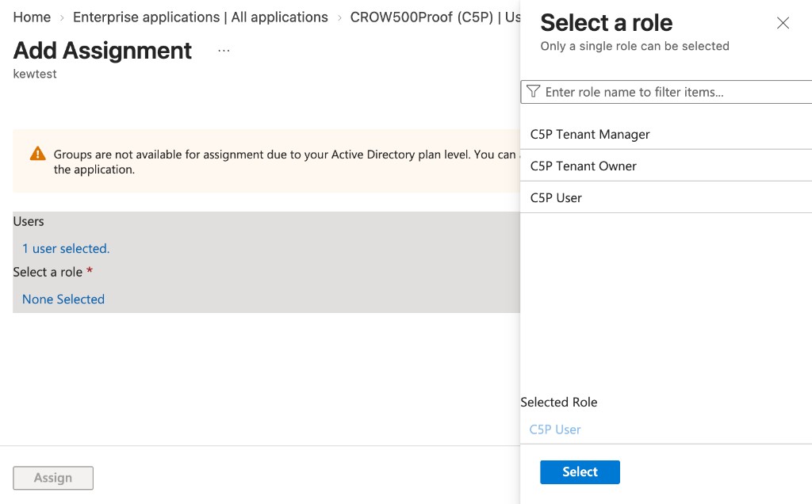Close the Select a role panel
The height and width of the screenshot is (504, 812).
click(x=783, y=23)
